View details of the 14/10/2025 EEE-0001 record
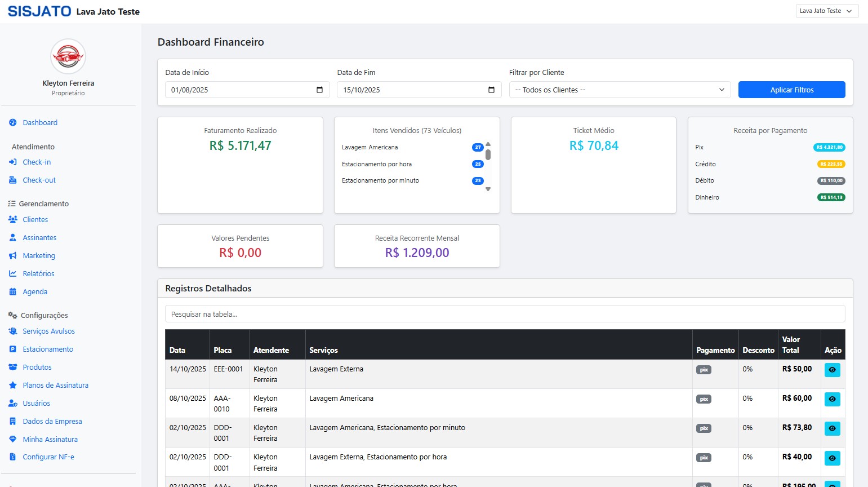868x487 pixels. tap(832, 370)
